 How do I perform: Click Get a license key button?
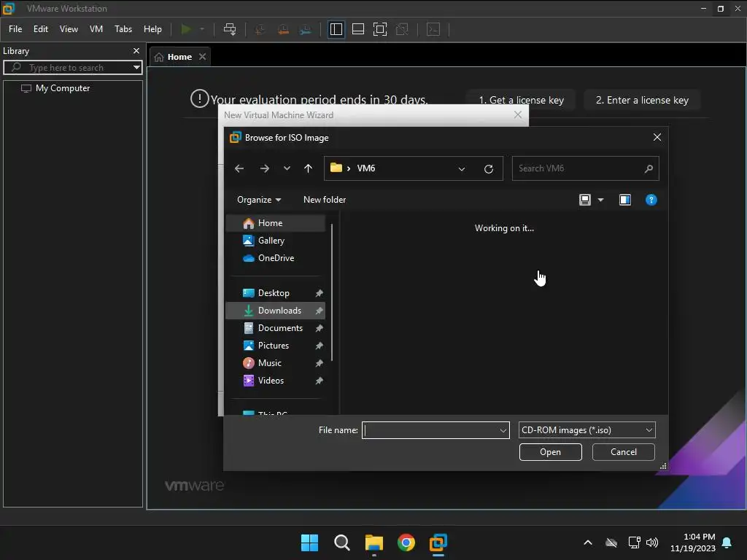pos(521,100)
